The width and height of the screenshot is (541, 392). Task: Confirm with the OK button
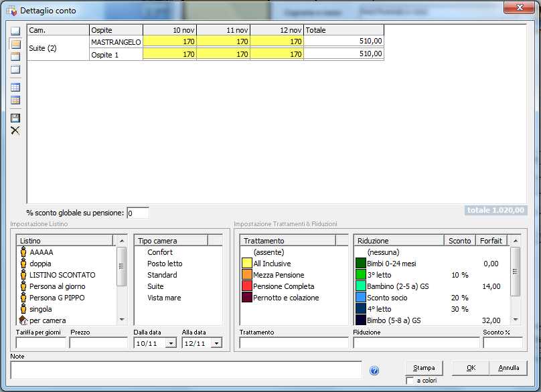471,368
